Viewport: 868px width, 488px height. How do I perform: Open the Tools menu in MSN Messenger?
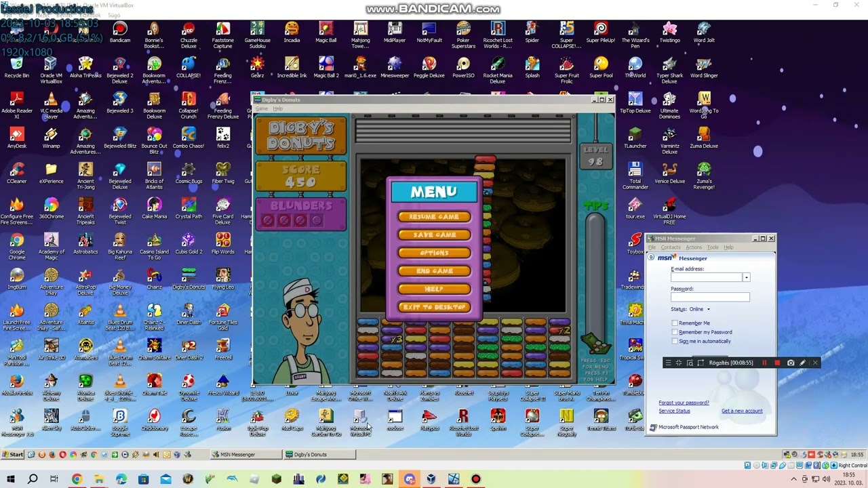point(713,247)
